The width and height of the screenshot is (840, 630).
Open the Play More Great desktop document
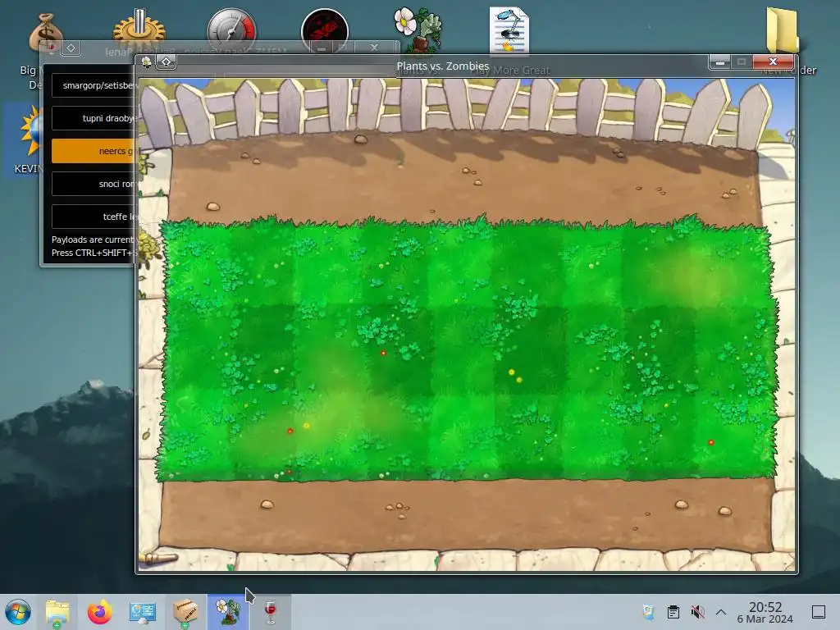tap(509, 30)
